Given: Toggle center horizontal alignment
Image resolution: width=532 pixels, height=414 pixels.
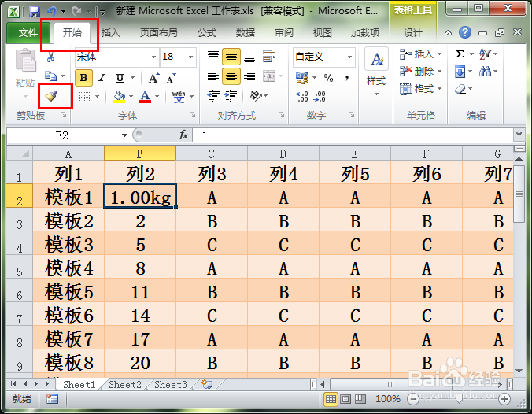Looking at the screenshot, I should 231,76.
